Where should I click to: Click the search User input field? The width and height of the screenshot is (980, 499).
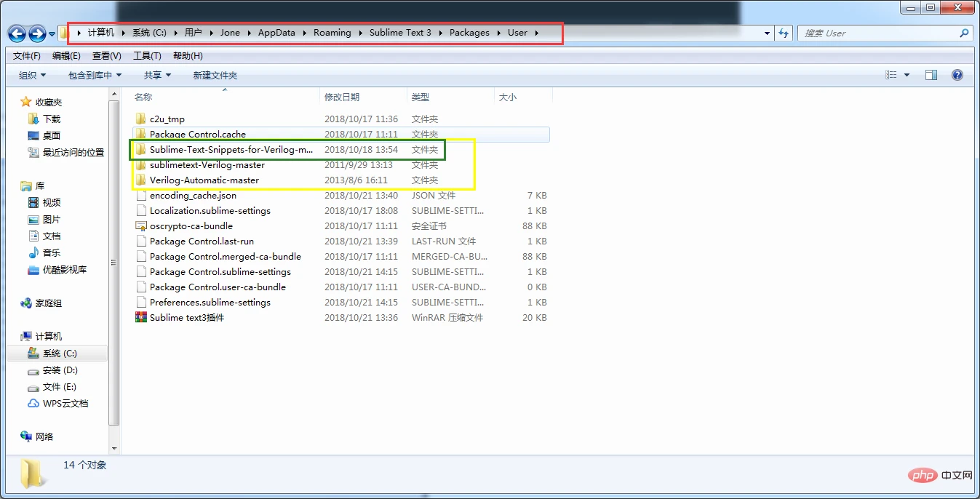877,33
